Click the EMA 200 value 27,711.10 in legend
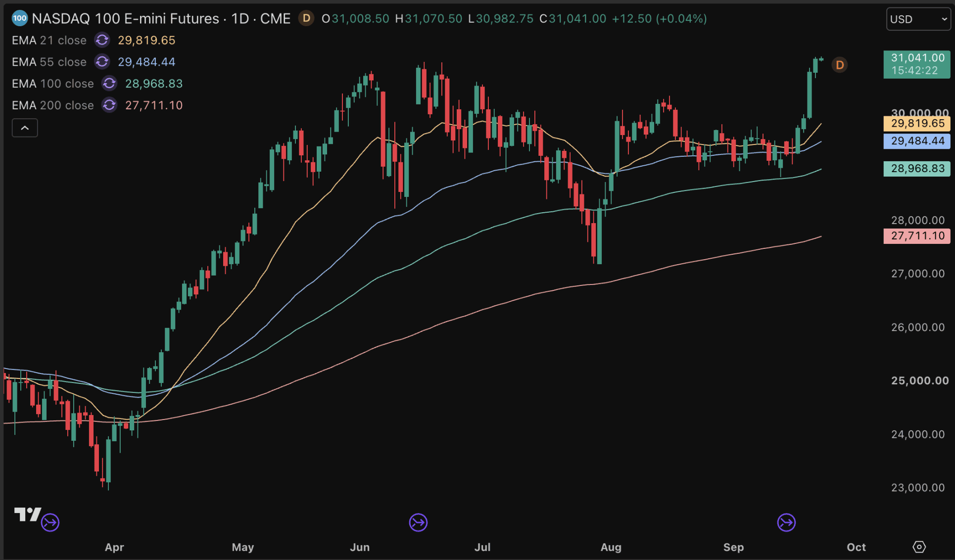This screenshot has width=955, height=560. pos(154,105)
